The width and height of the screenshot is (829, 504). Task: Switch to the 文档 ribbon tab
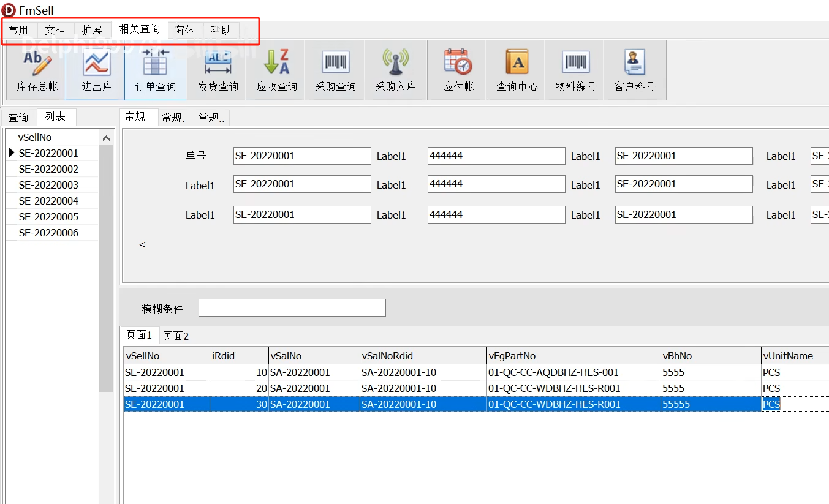pos(55,30)
